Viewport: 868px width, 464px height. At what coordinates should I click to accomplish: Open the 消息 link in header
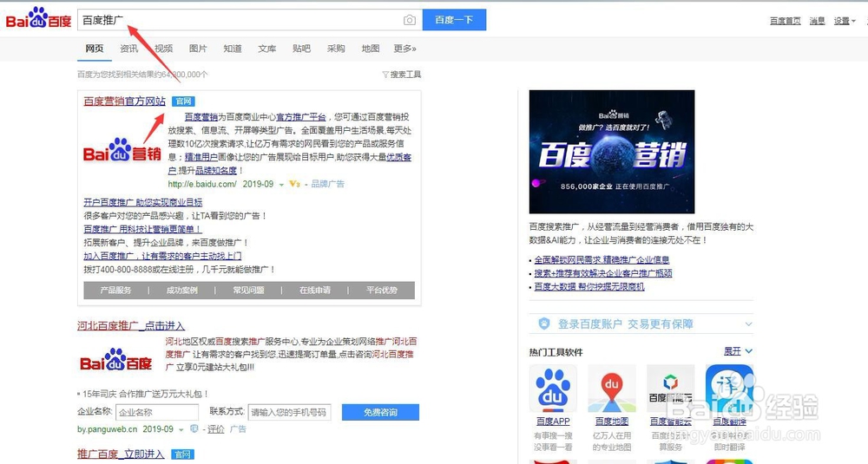(x=817, y=21)
